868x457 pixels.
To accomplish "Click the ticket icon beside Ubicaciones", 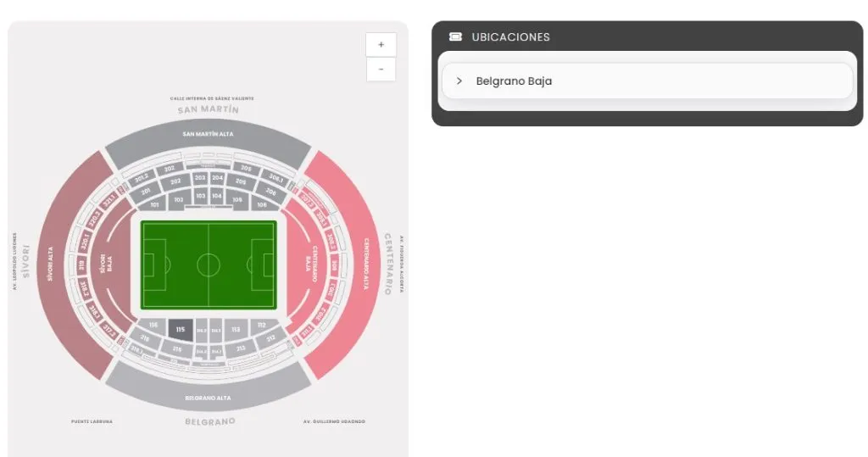I will 455,37.
